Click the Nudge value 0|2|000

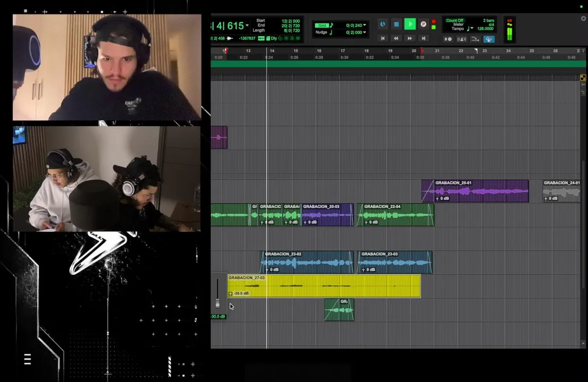(354, 32)
